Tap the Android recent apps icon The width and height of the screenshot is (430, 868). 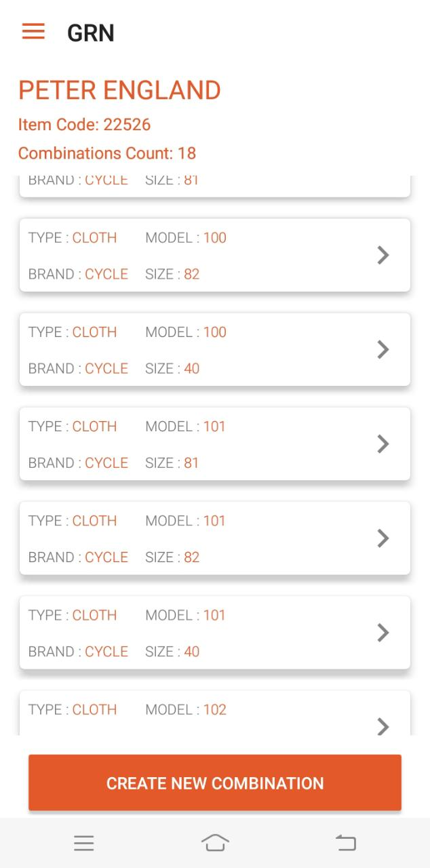[84, 843]
